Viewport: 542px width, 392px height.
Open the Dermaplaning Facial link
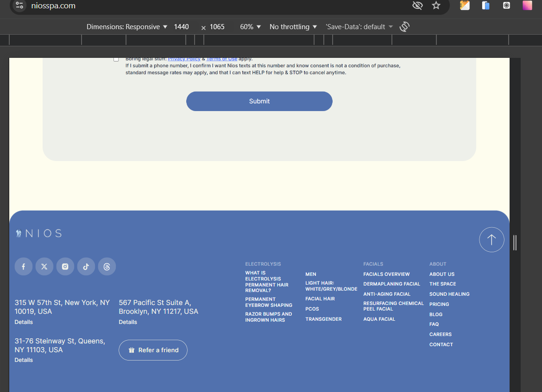click(x=391, y=284)
